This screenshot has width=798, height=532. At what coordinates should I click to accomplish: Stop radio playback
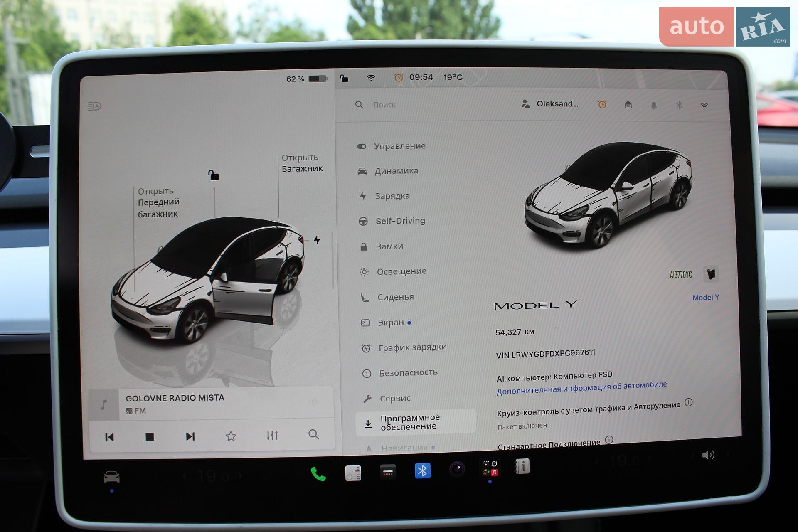(150, 436)
